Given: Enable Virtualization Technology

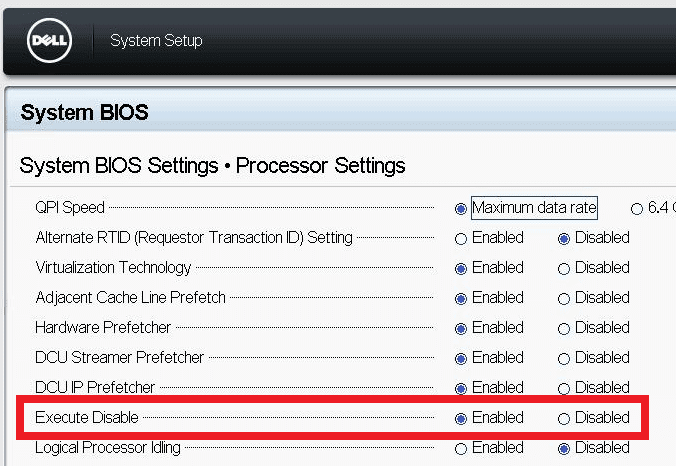Looking at the screenshot, I should point(461,269).
